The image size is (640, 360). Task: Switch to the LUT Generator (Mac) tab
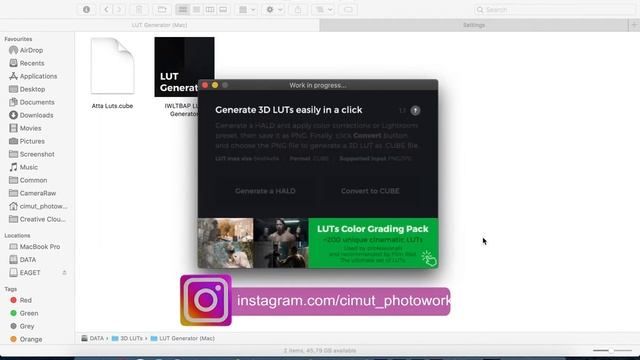coord(160,25)
